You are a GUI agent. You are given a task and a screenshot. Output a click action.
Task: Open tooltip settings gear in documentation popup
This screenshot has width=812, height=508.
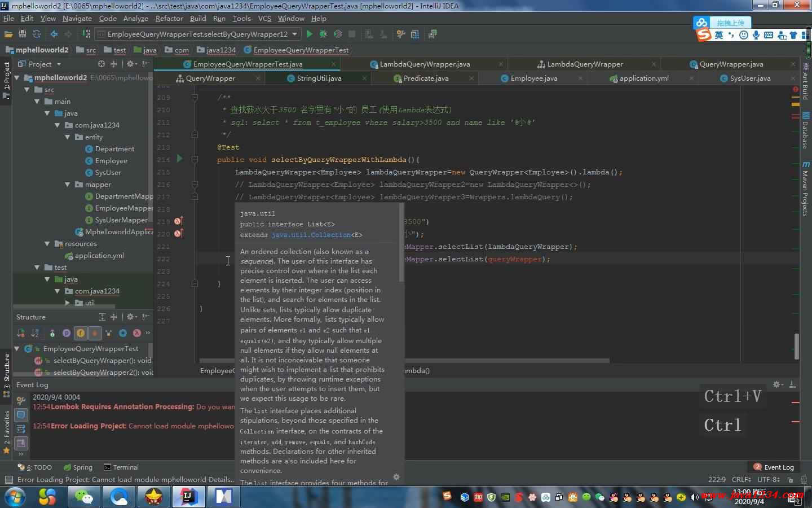point(396,477)
